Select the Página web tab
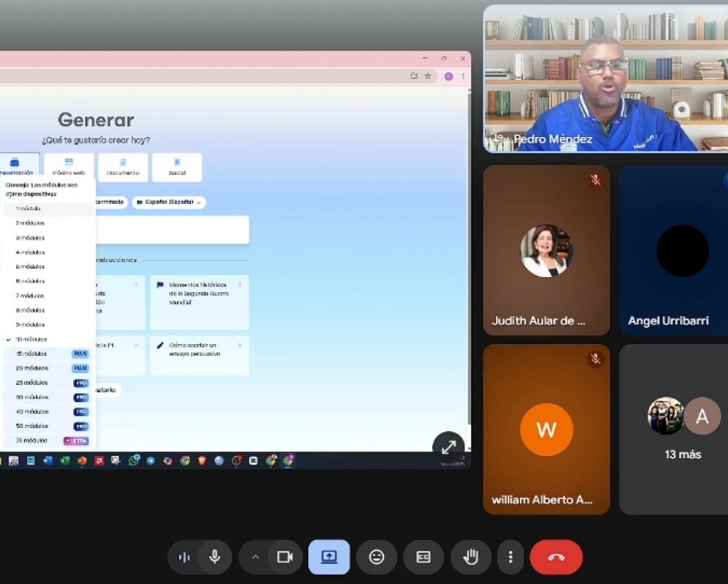 tap(69, 167)
